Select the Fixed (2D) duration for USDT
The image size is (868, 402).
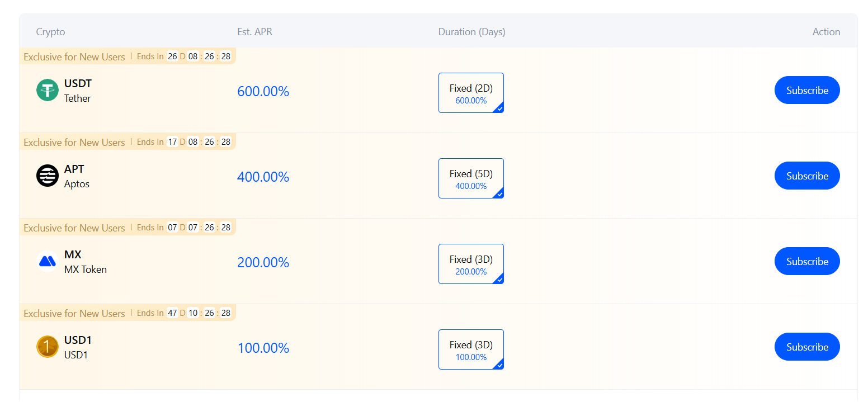pyautogui.click(x=471, y=93)
